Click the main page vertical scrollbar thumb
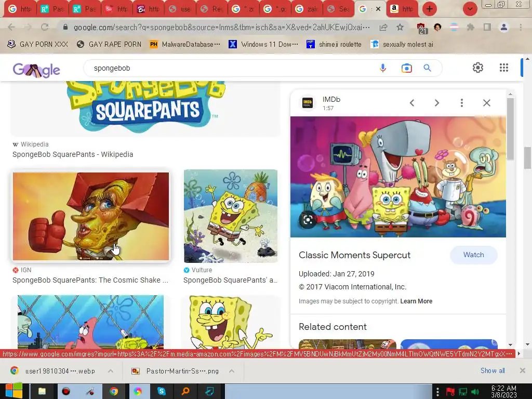 (527, 158)
